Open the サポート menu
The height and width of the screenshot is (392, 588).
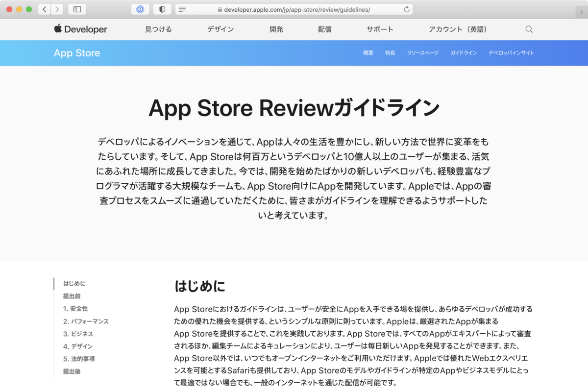coord(380,29)
